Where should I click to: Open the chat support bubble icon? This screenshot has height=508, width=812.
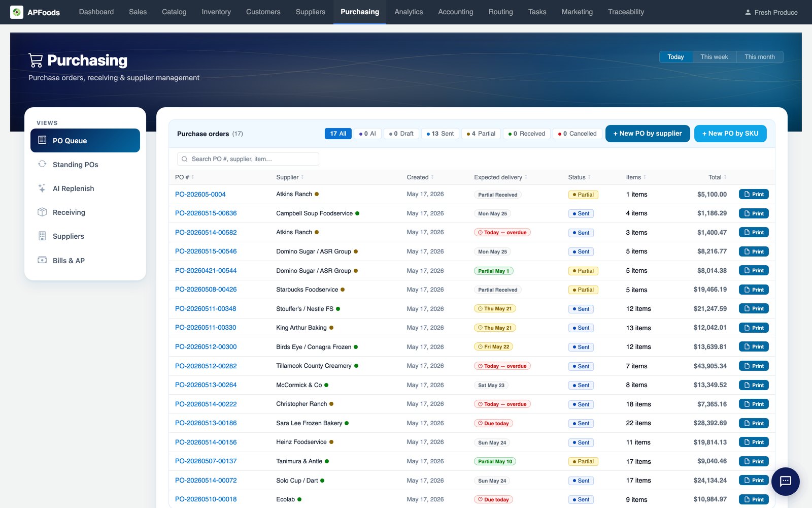(785, 481)
